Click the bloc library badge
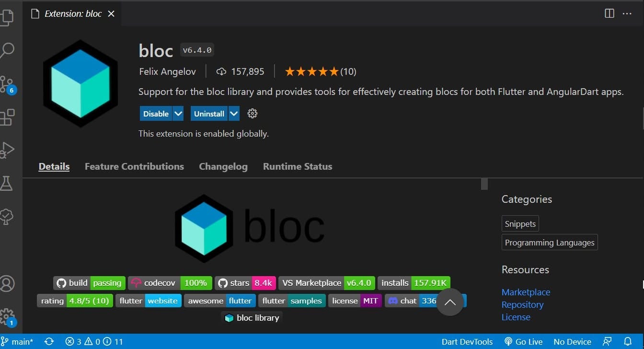The width and height of the screenshot is (644, 349). (x=252, y=317)
